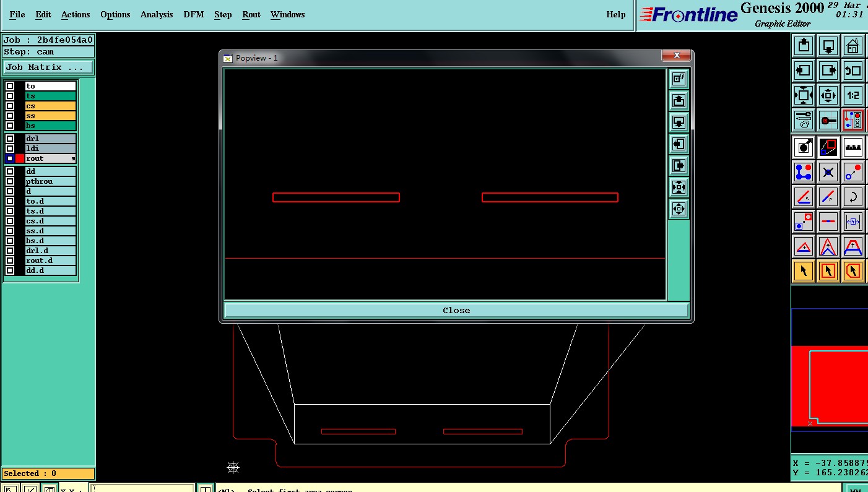Select the break line red-blue segment tool
868x492 pixels.
coord(828,222)
